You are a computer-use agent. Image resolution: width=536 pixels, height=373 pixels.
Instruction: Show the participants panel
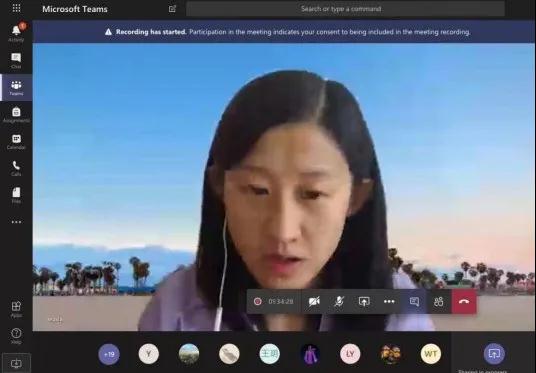coord(439,301)
